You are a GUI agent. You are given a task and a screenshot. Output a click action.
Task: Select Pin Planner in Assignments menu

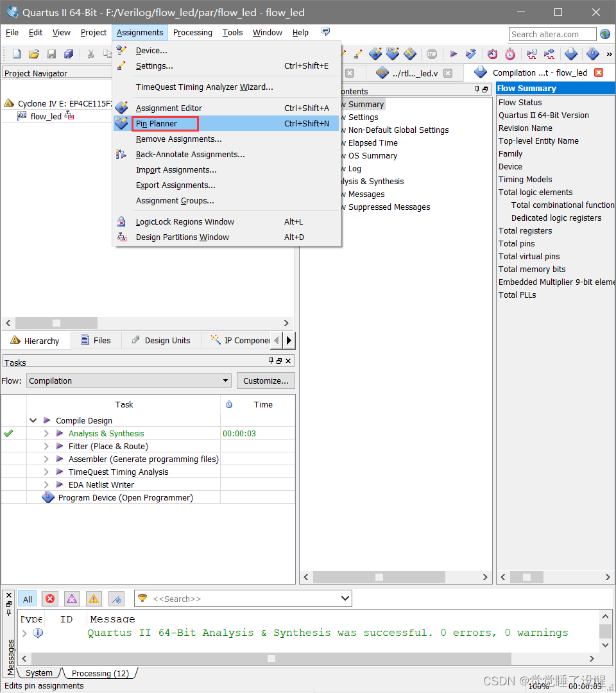(x=227, y=123)
